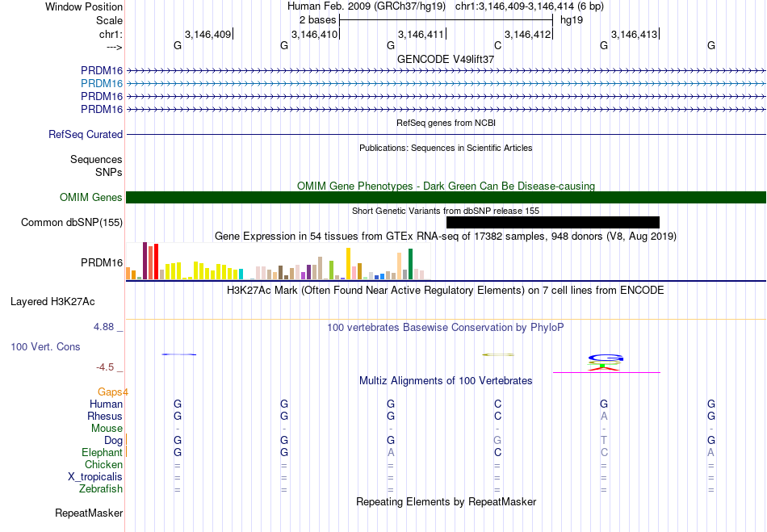Click the black dbSNP variant bar

point(553,223)
